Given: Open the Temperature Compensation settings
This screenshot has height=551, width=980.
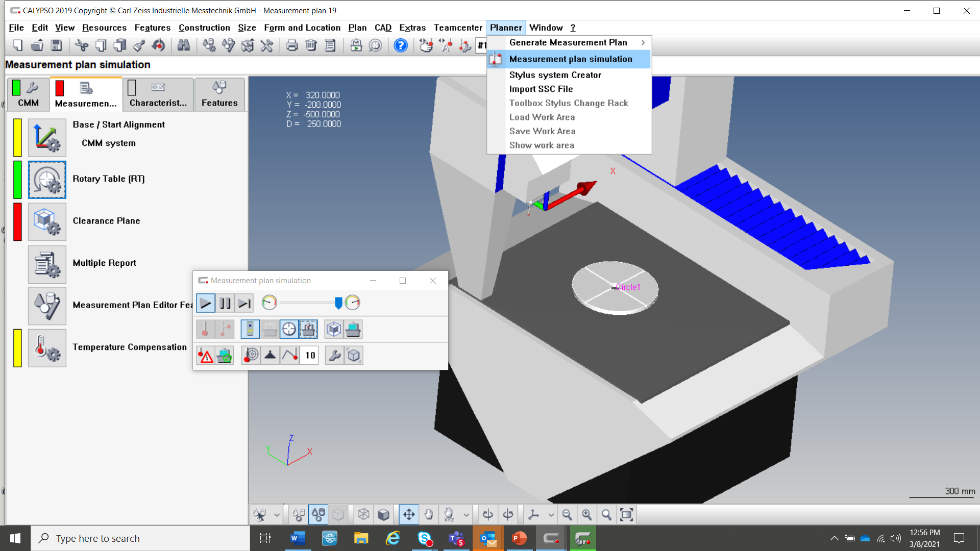Looking at the screenshot, I should pos(47,347).
